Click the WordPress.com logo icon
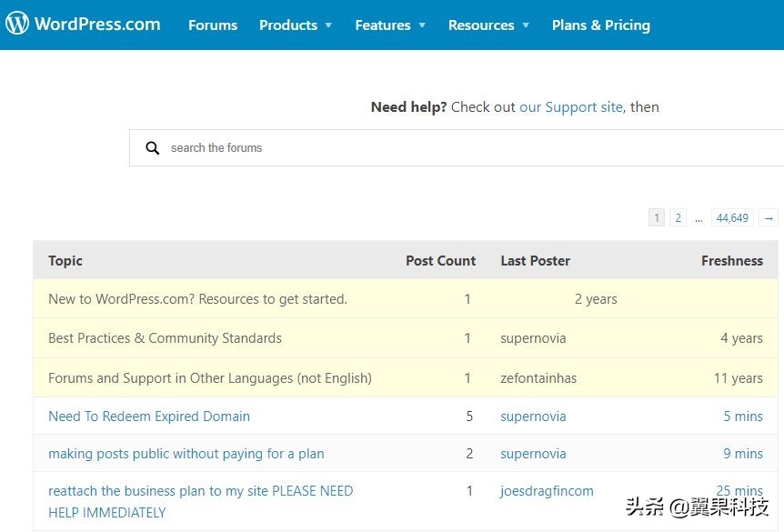The image size is (784, 532). (17, 25)
